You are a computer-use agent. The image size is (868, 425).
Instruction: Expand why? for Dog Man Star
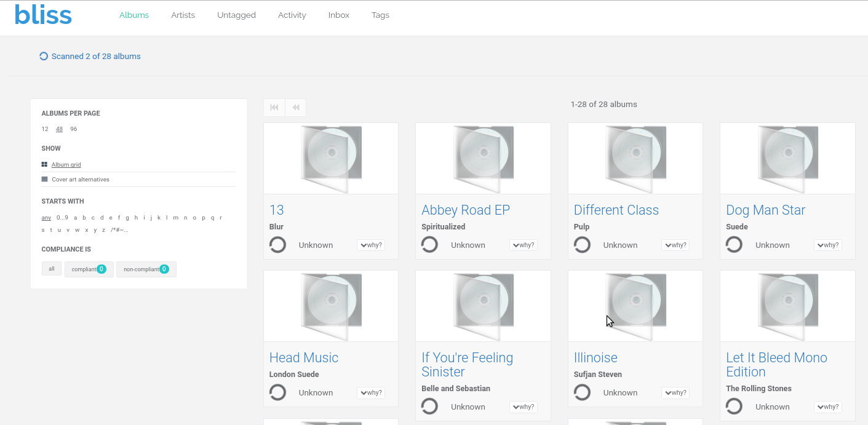[827, 245]
